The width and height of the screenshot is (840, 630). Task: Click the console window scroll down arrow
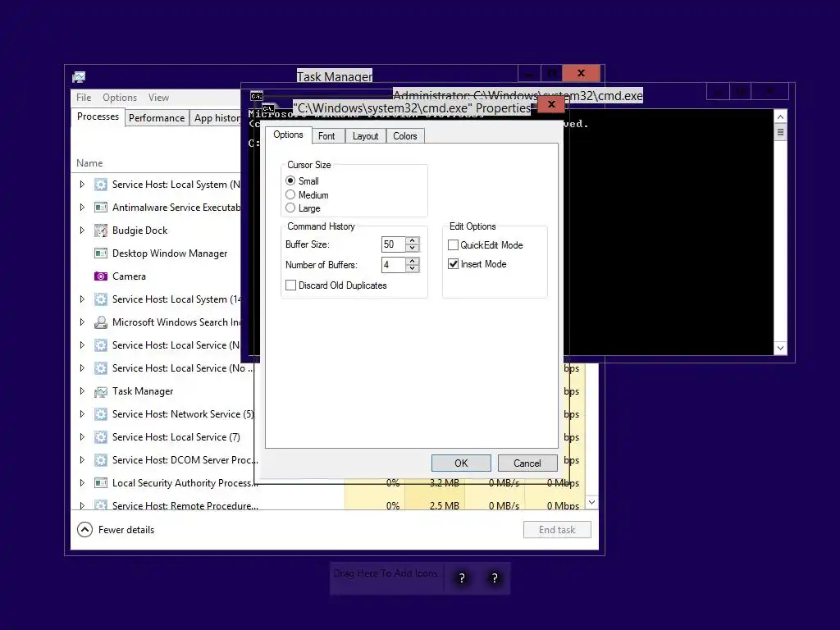tap(781, 348)
